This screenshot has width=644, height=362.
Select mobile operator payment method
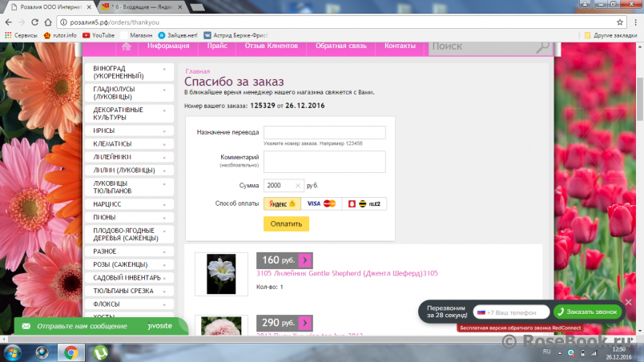tap(364, 203)
